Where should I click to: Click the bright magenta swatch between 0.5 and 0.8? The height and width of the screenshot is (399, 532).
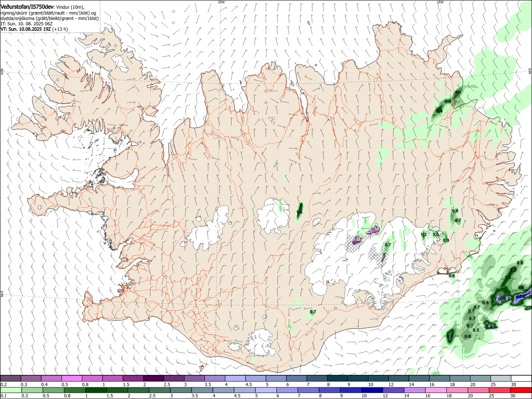click(71, 379)
